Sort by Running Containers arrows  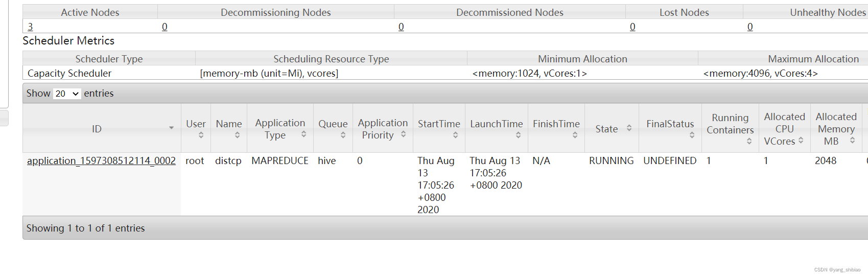(749, 142)
